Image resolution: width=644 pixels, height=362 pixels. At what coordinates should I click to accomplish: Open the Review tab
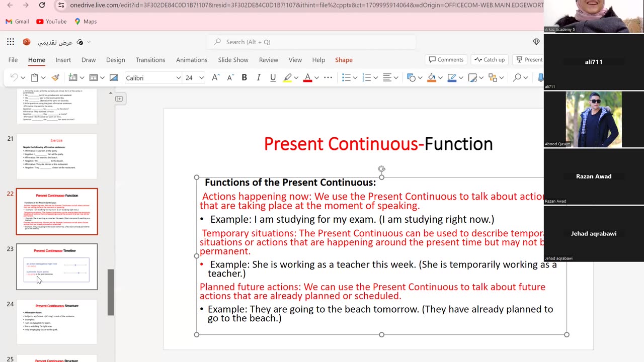point(269,60)
